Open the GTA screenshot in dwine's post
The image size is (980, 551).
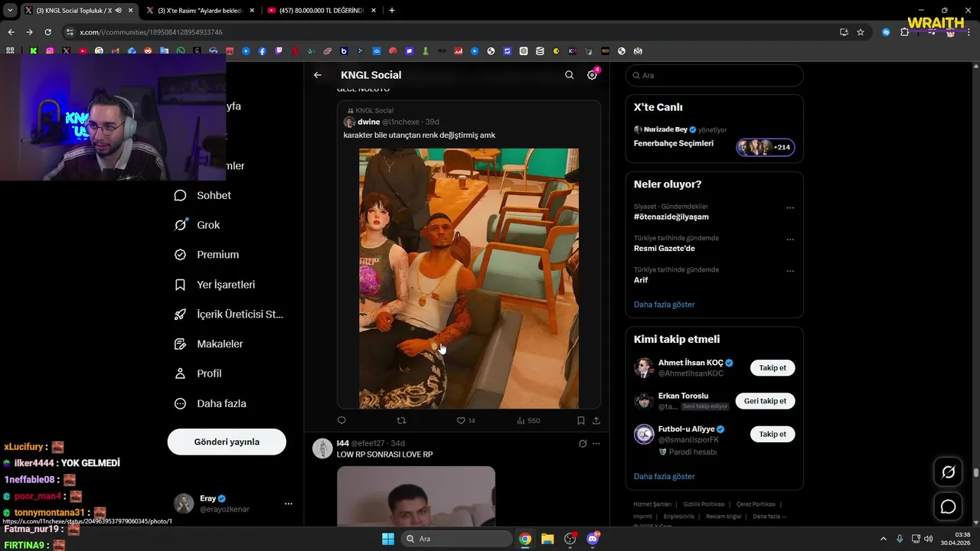click(469, 279)
